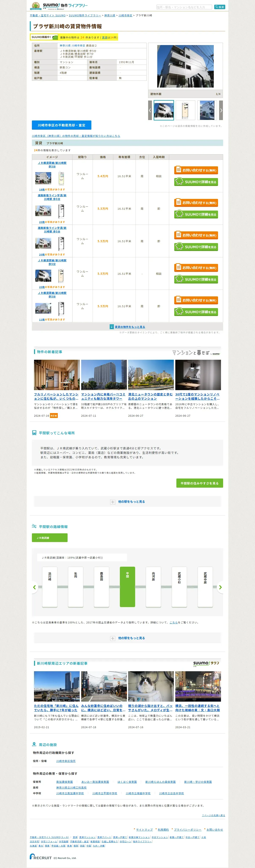Screen dimensions: 255x868
Task: Open プライバシーポリシー footer link
Action: [x=188, y=830]
